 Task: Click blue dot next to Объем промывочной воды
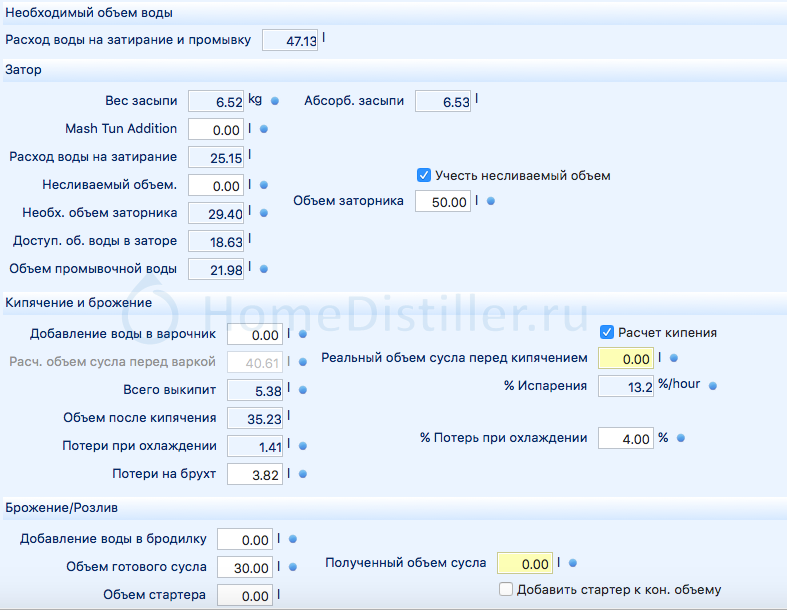point(264,268)
